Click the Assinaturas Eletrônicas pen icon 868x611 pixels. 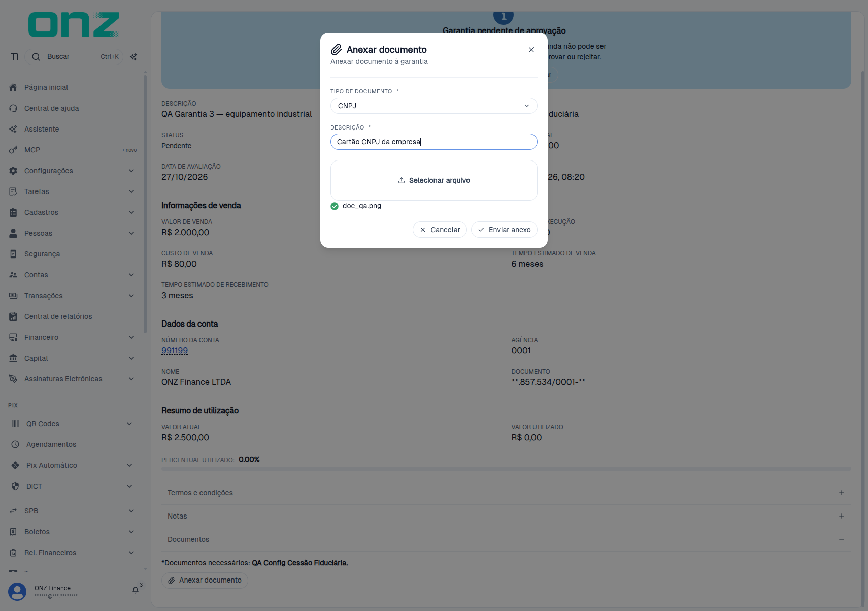pyautogui.click(x=13, y=379)
